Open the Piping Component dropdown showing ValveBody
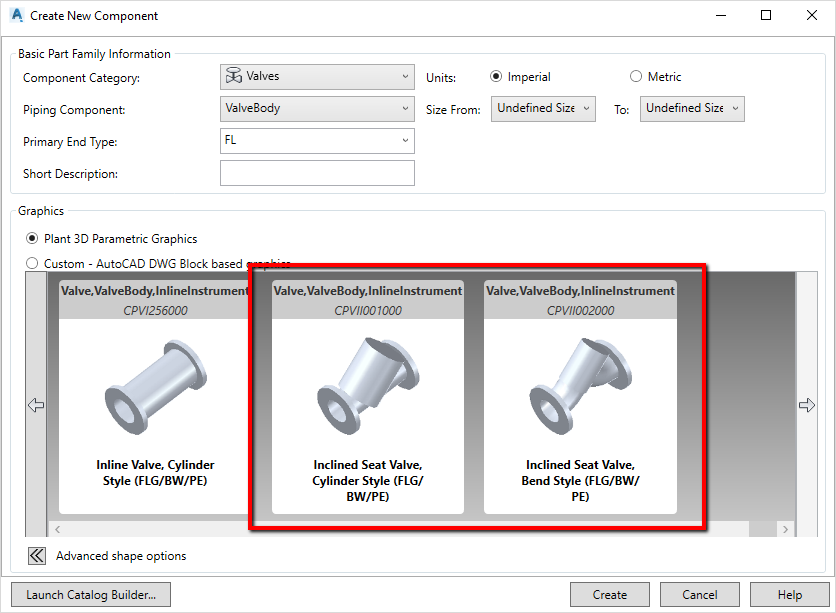Screen dimensions: 836x613 pos(317,109)
